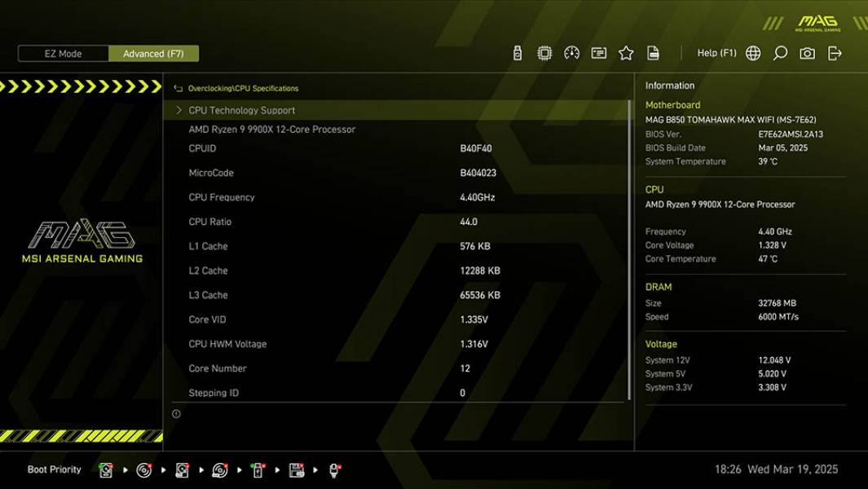Screen dimensions: 868x489
Task: Click the Core Voltage 1.328 V reading
Action: click(772, 245)
